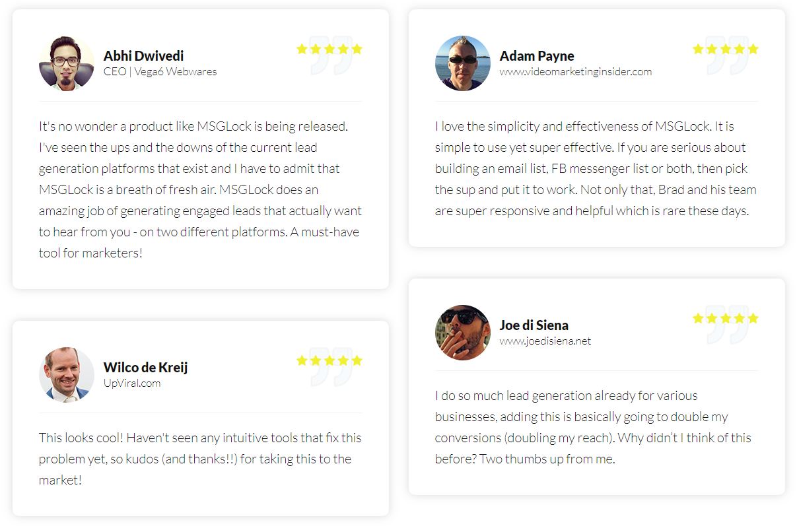Click Abhi's testimonial text about MSGLock
Screen dimensions: 797x532
point(200,189)
